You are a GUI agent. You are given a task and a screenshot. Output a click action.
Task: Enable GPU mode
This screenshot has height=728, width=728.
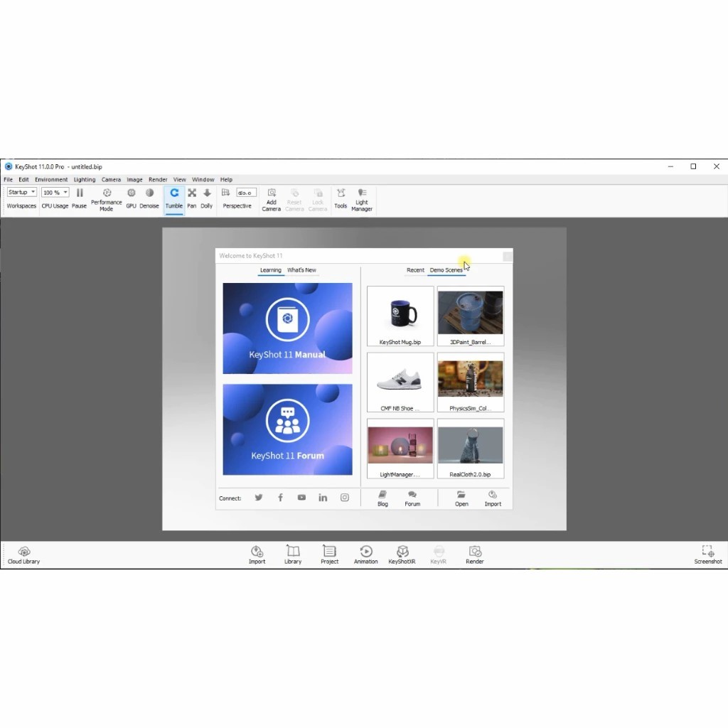pos(132,198)
